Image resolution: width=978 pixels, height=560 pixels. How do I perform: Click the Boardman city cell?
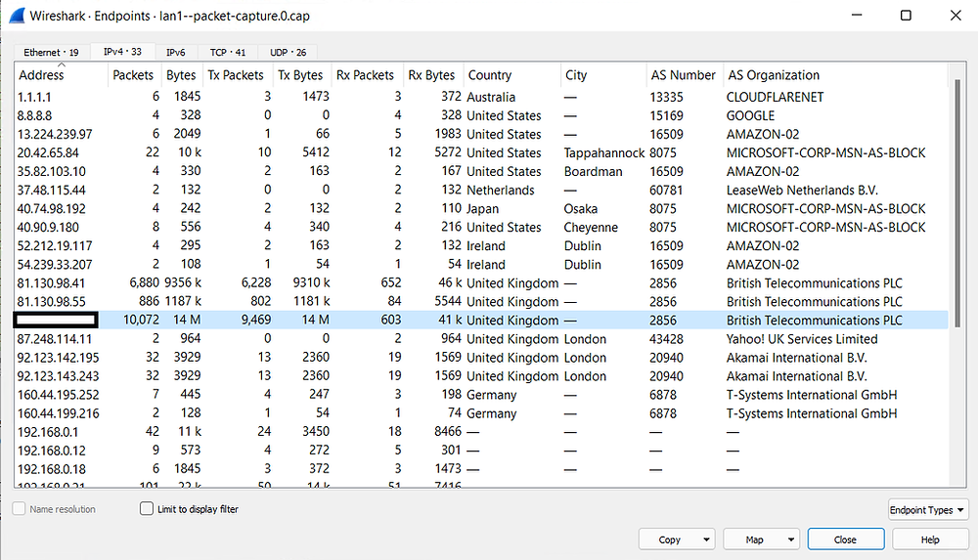pos(594,171)
